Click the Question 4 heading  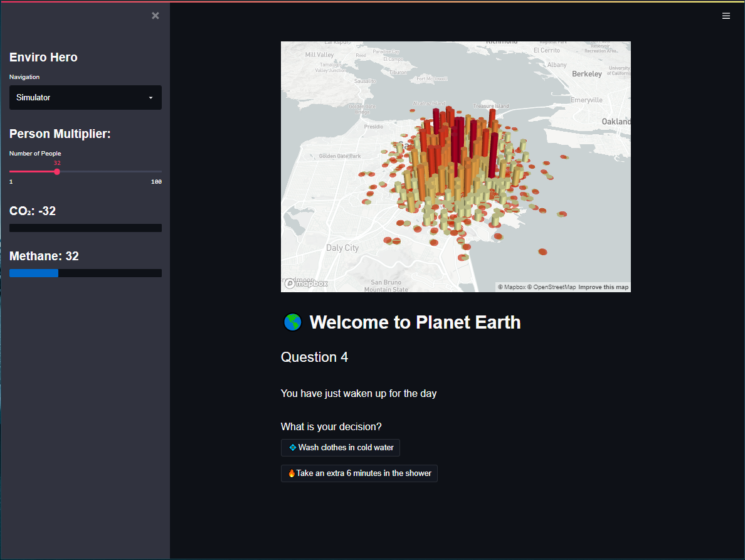pyautogui.click(x=315, y=357)
